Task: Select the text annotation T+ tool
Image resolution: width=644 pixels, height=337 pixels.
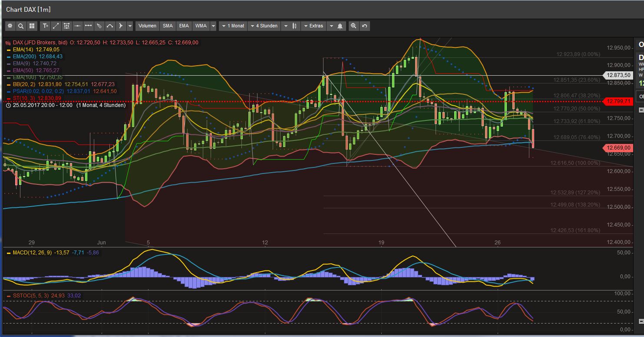Action: (x=45, y=26)
